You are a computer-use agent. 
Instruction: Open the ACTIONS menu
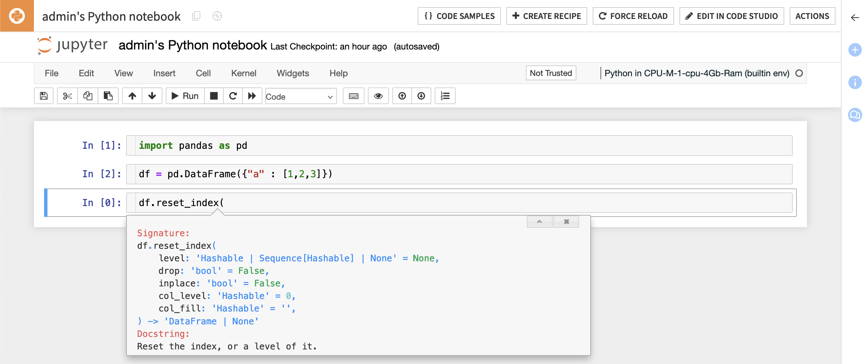812,16
